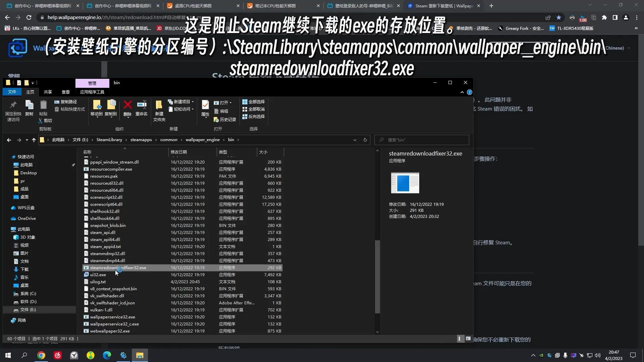
Task: Click the Copy (复制) clipboard icon
Action: click(x=29, y=108)
